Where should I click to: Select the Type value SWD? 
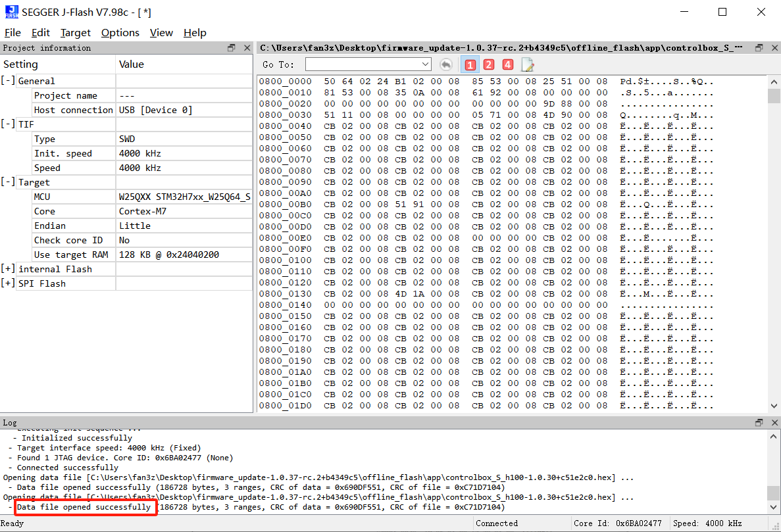127,139
